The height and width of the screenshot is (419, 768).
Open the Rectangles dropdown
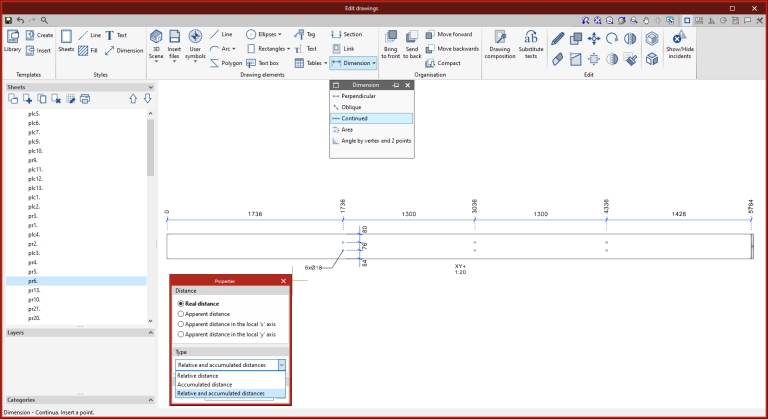coord(288,49)
